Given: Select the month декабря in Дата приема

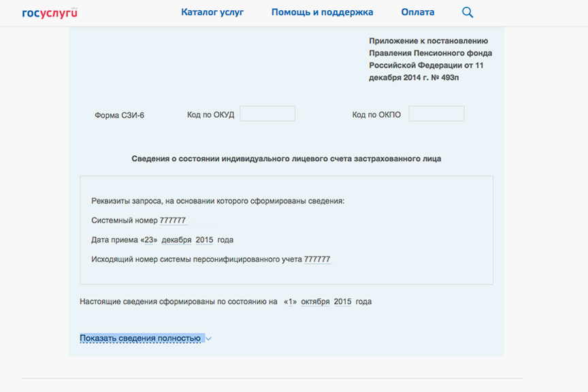Looking at the screenshot, I should click(x=176, y=240).
